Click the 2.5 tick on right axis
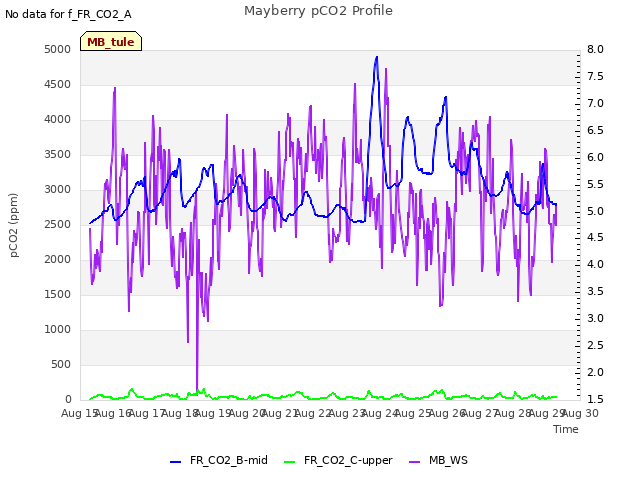This screenshot has height=480, width=640. 595,345
